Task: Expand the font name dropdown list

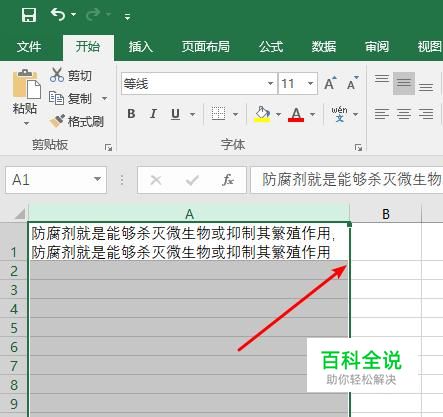Action: tap(271, 83)
